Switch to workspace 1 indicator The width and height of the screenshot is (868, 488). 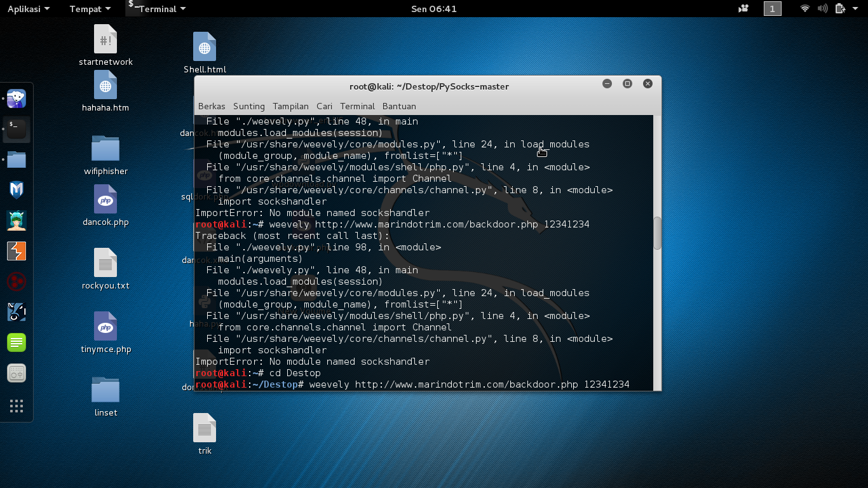772,8
